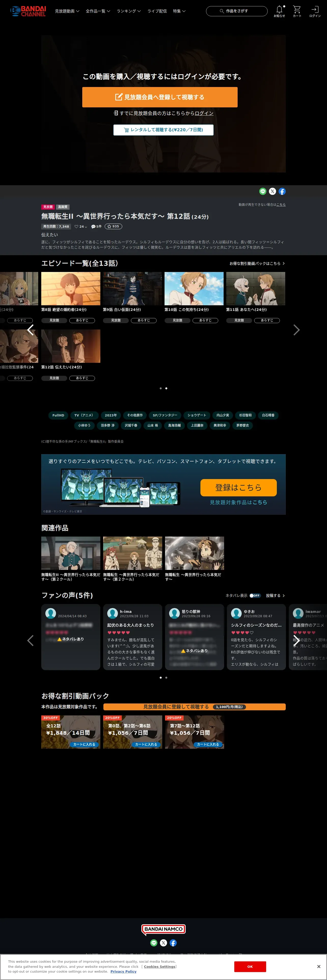Click the ログイン link for existing members
Image resolution: width=327 pixels, height=980 pixels.
pyautogui.click(x=204, y=113)
